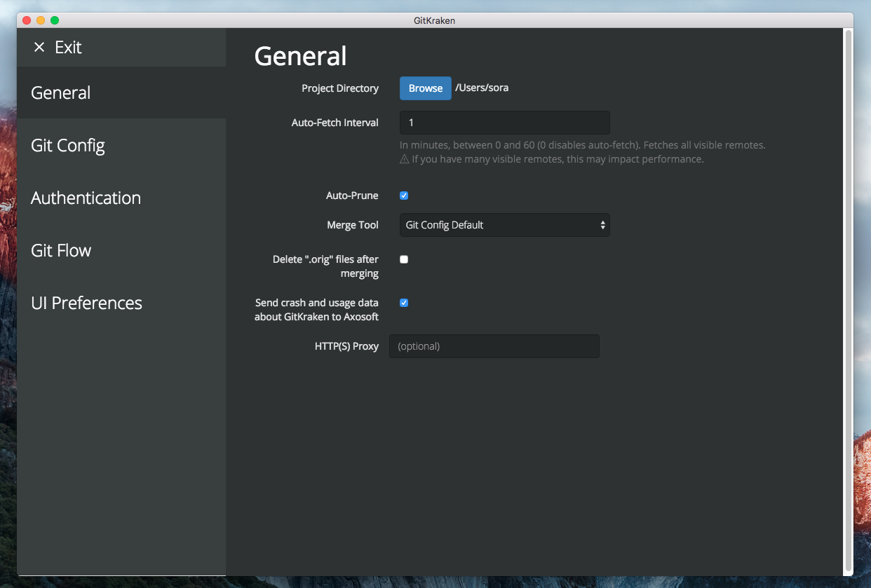Click the GitKraken window title bar
This screenshot has width=871, height=588.
click(x=434, y=20)
